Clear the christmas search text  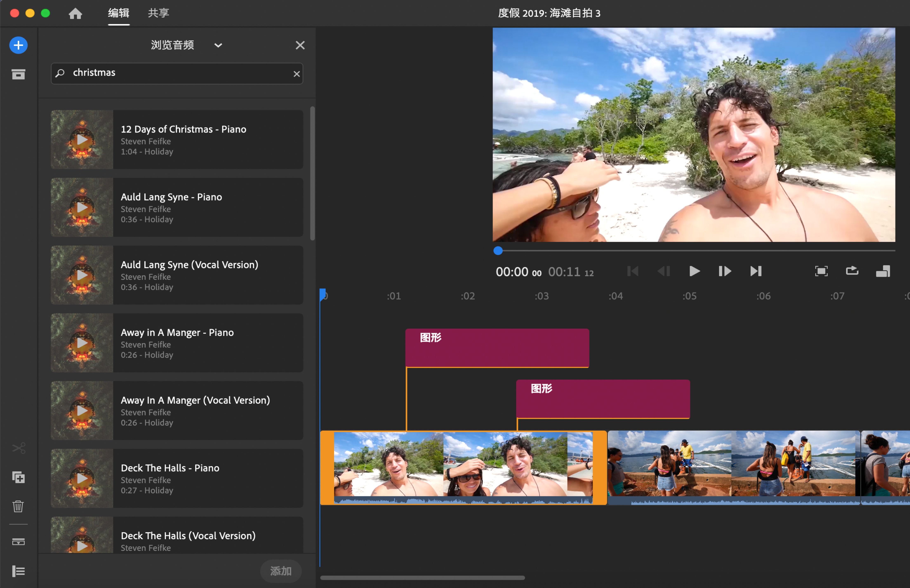point(297,74)
